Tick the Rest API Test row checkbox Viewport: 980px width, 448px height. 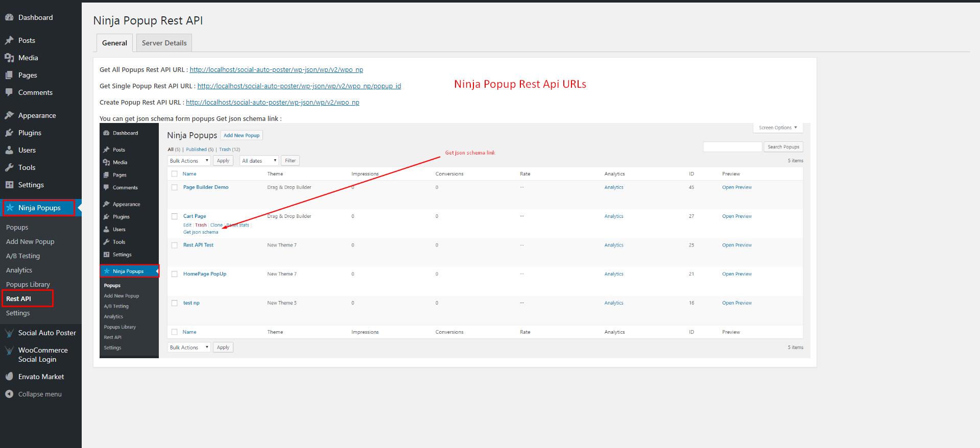tap(175, 245)
